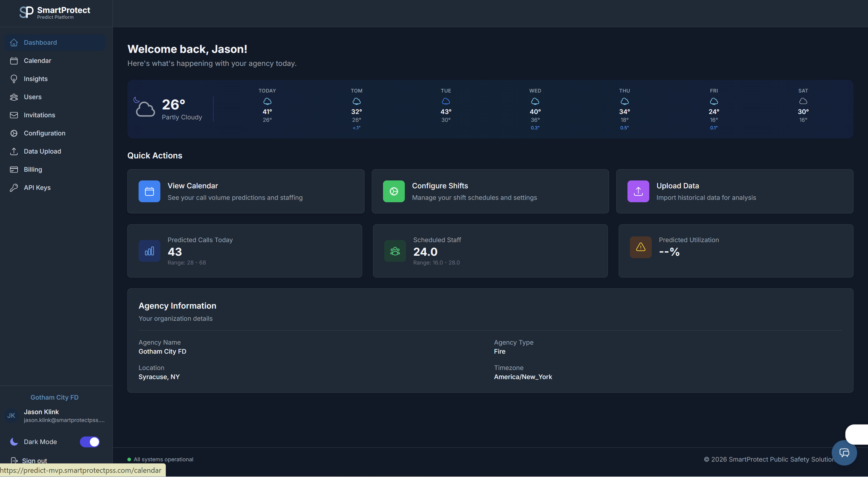This screenshot has height=477, width=868.
Task: Open the chat support bubble icon
Action: pyautogui.click(x=844, y=453)
